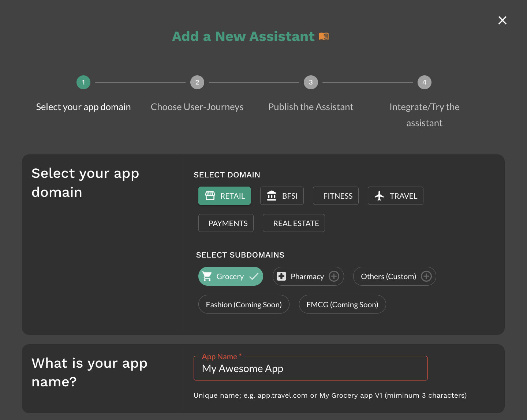The width and height of the screenshot is (527, 420).
Task: Focus the App Name text field
Action: (310, 368)
